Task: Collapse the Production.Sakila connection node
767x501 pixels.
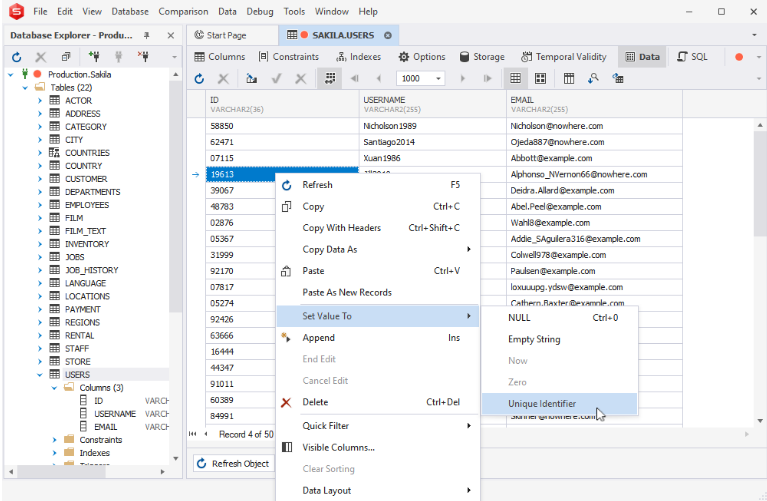Action: click(11, 74)
